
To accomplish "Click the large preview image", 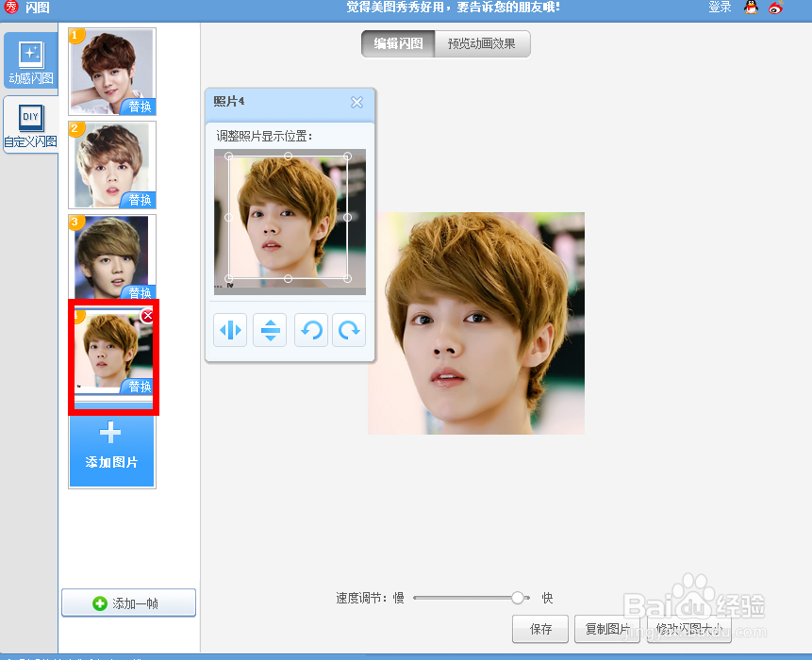I will (476, 323).
